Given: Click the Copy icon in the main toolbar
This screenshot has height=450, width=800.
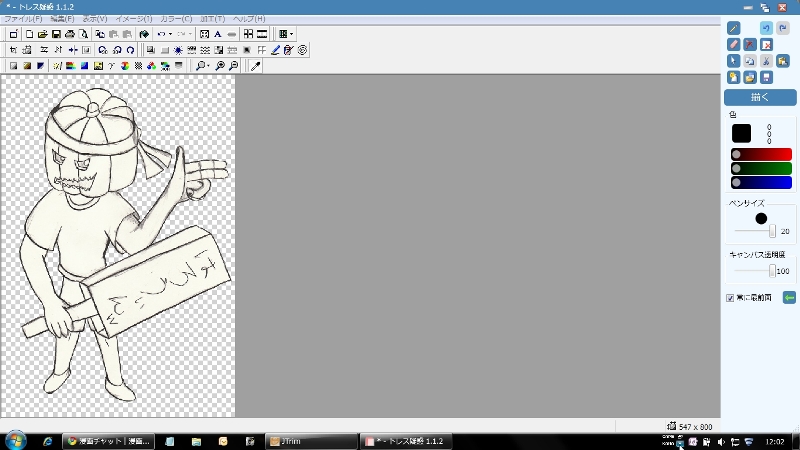Looking at the screenshot, I should 100,34.
